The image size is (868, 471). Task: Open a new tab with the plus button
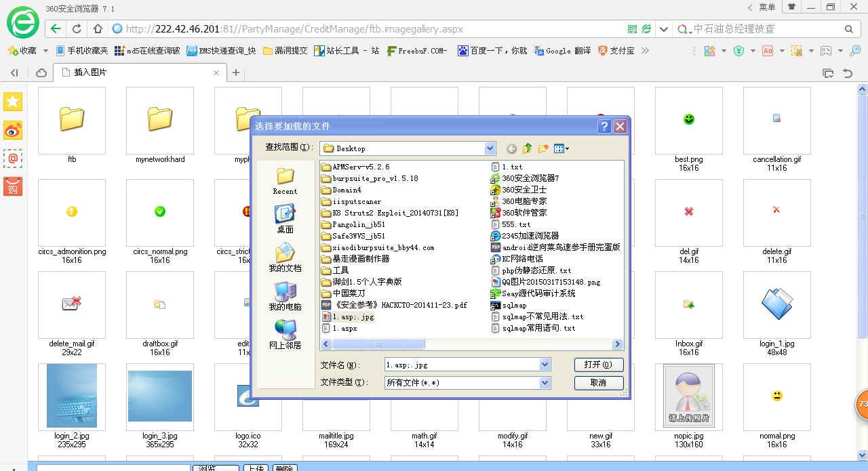[236, 73]
